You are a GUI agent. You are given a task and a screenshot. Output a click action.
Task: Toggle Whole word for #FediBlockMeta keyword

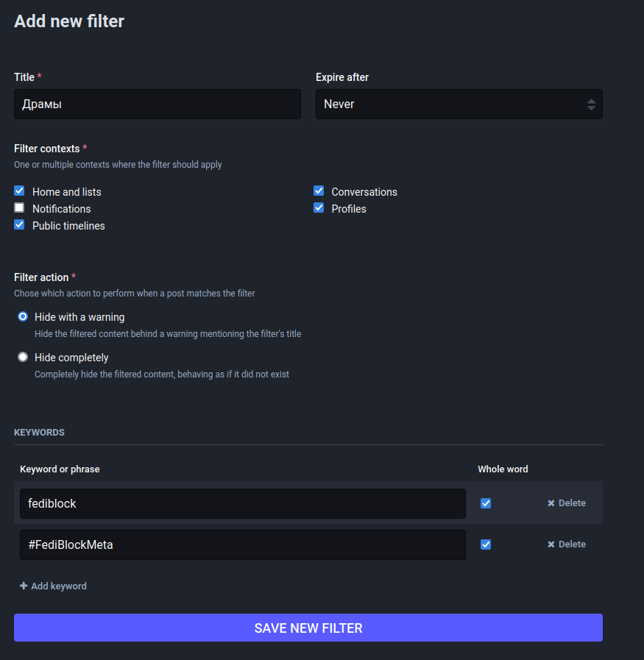pos(486,544)
